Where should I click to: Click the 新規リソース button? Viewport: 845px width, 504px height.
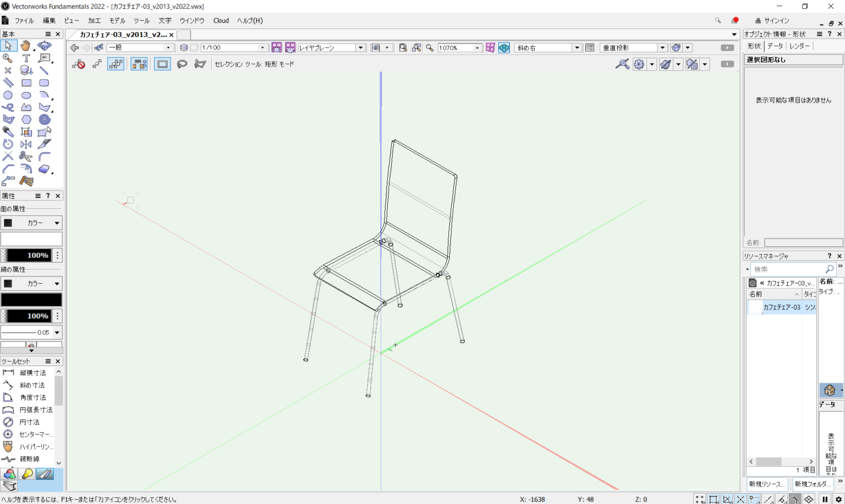pyautogui.click(x=767, y=484)
